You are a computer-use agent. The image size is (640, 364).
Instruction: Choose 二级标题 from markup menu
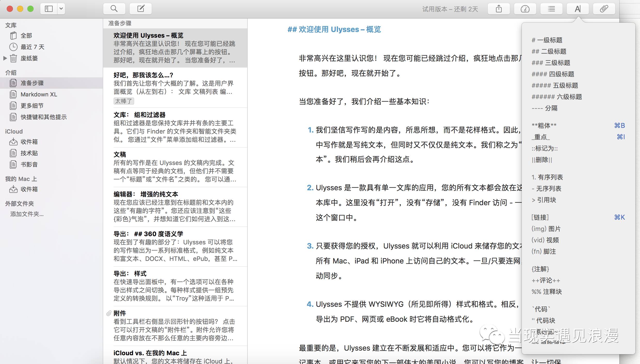pyautogui.click(x=549, y=52)
